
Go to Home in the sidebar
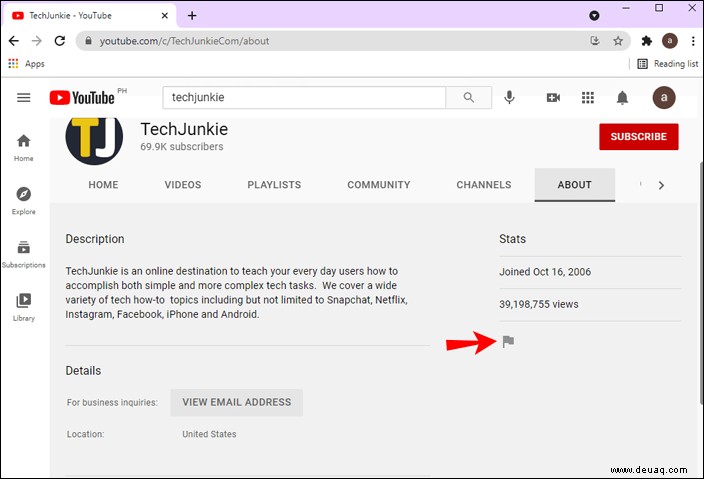pyautogui.click(x=23, y=148)
